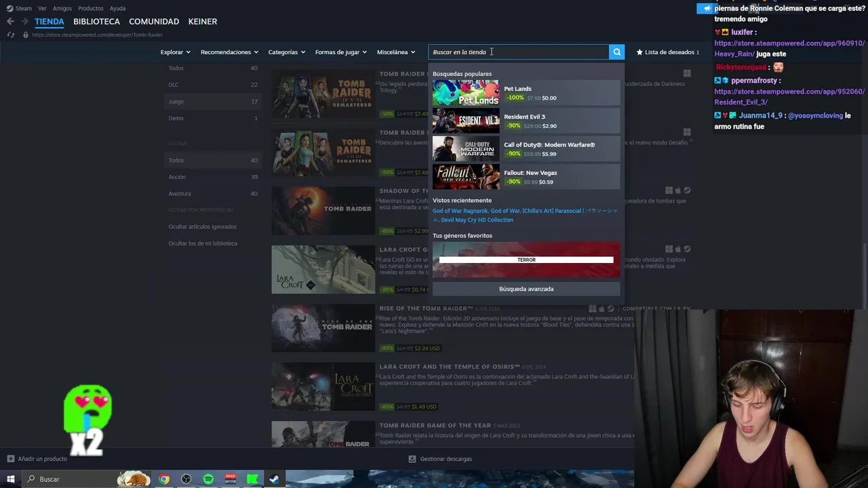The height and width of the screenshot is (488, 868).
Task: Expand the Recomendaciones dropdown
Action: [x=229, y=52]
